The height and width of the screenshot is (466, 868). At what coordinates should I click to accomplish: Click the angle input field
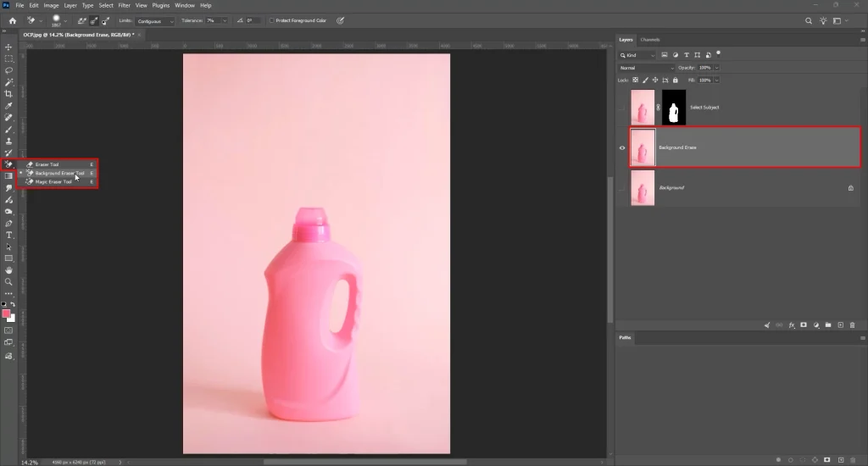click(253, 21)
